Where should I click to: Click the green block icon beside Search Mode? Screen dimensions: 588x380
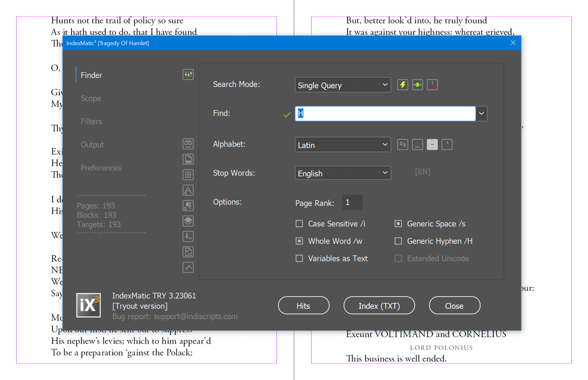pos(417,85)
